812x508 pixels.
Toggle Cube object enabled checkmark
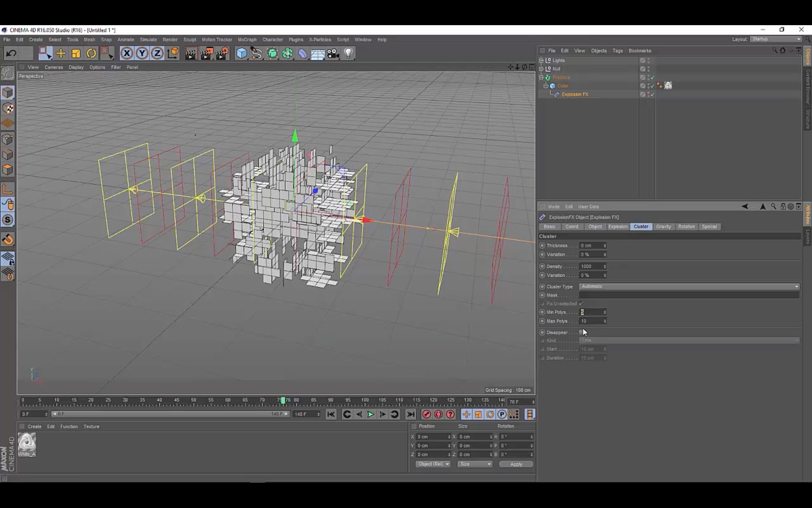(x=652, y=86)
